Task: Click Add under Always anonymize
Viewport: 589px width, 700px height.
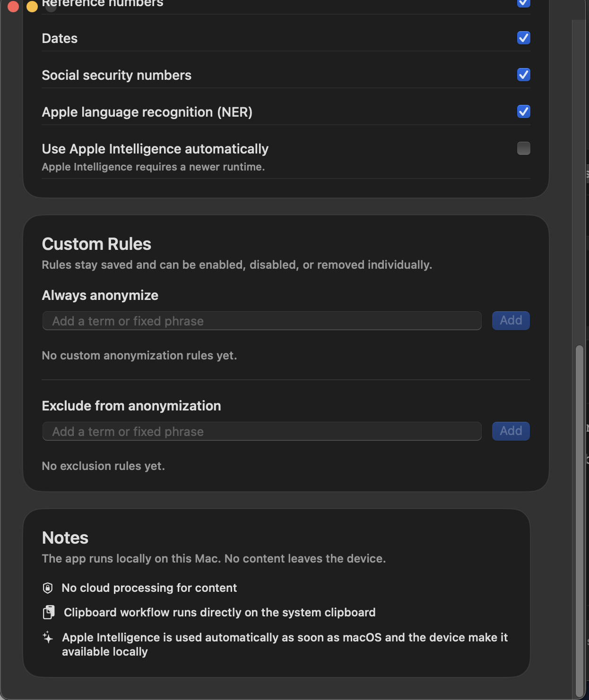Action: 511,321
